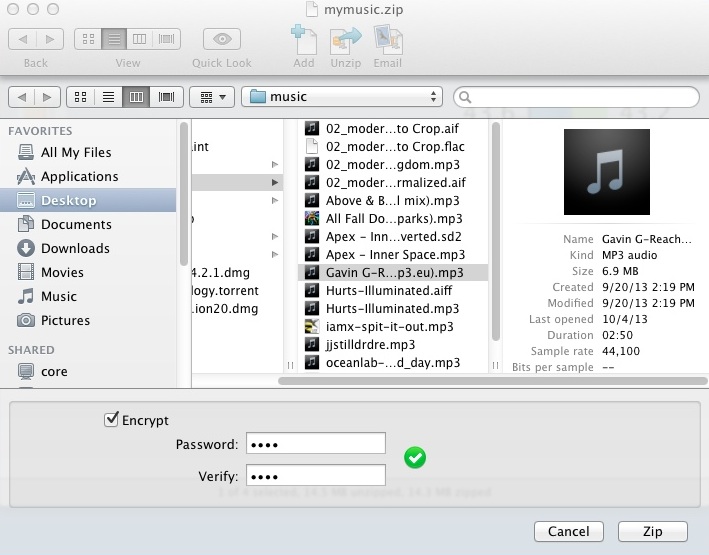Image resolution: width=709 pixels, height=555 pixels.
Task: Select cover flow view in file browser
Action: pyautogui.click(x=166, y=97)
